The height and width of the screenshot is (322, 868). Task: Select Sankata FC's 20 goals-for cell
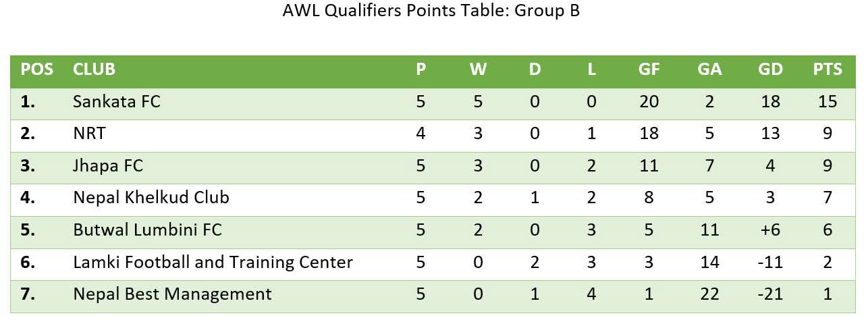click(x=649, y=102)
